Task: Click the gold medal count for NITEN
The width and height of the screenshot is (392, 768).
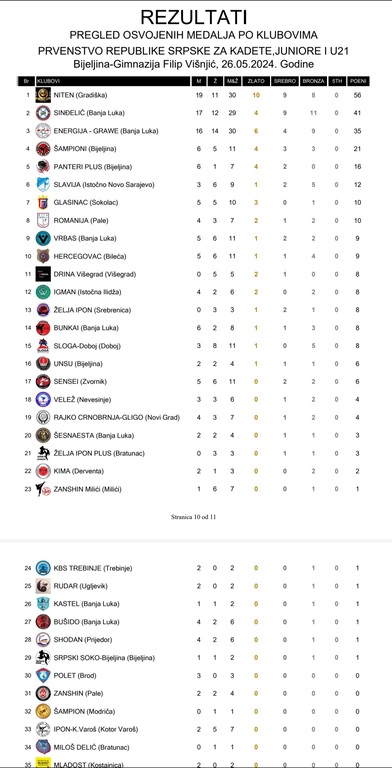Action: (x=256, y=96)
